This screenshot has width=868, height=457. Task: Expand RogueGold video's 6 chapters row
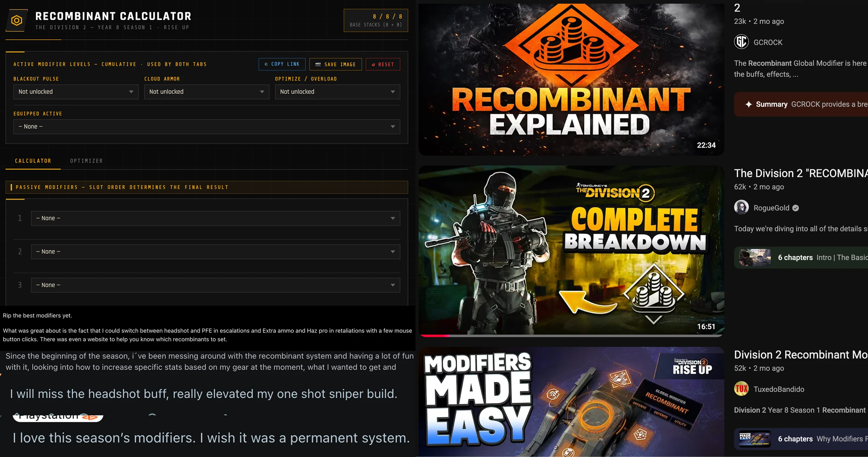[801, 258]
